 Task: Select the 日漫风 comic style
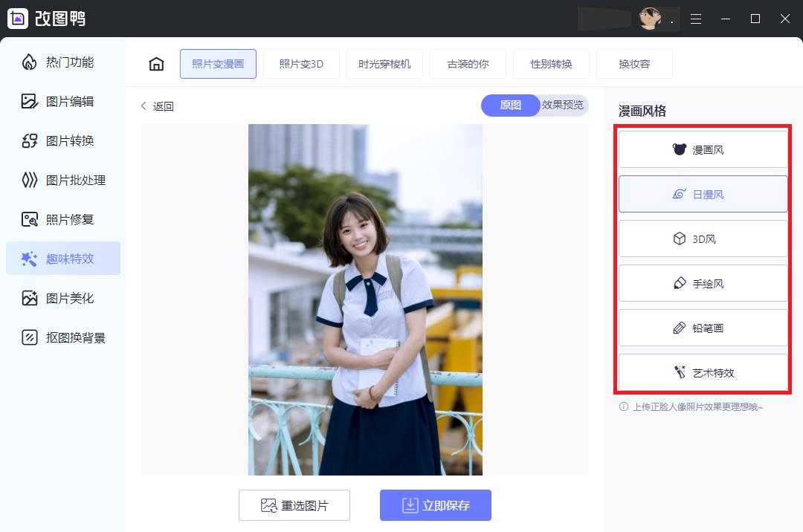(703, 193)
